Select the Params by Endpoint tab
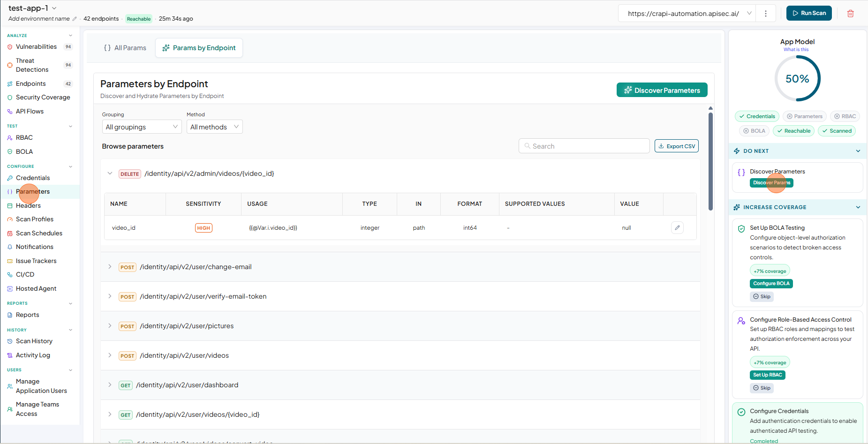The width and height of the screenshot is (868, 444). (199, 48)
